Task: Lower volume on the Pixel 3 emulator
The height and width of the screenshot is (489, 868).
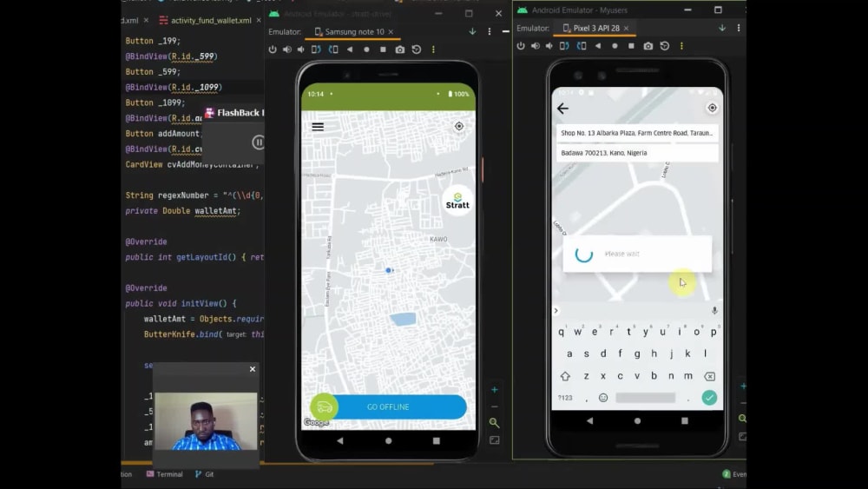Action: tap(549, 46)
